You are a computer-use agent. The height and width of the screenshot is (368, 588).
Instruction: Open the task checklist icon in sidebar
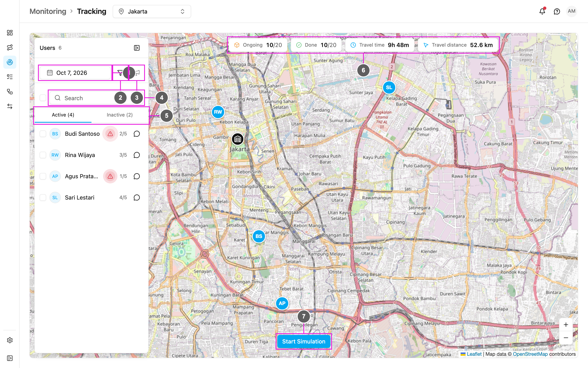click(x=10, y=77)
